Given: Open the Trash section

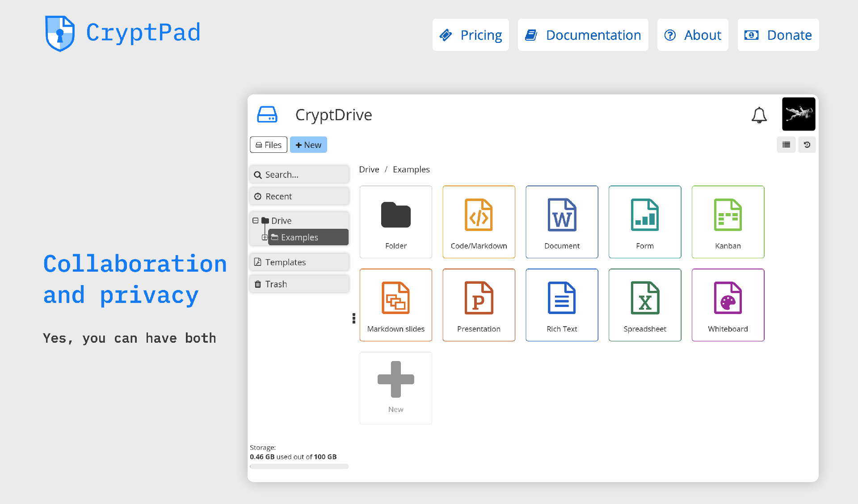Looking at the screenshot, I should pyautogui.click(x=299, y=284).
